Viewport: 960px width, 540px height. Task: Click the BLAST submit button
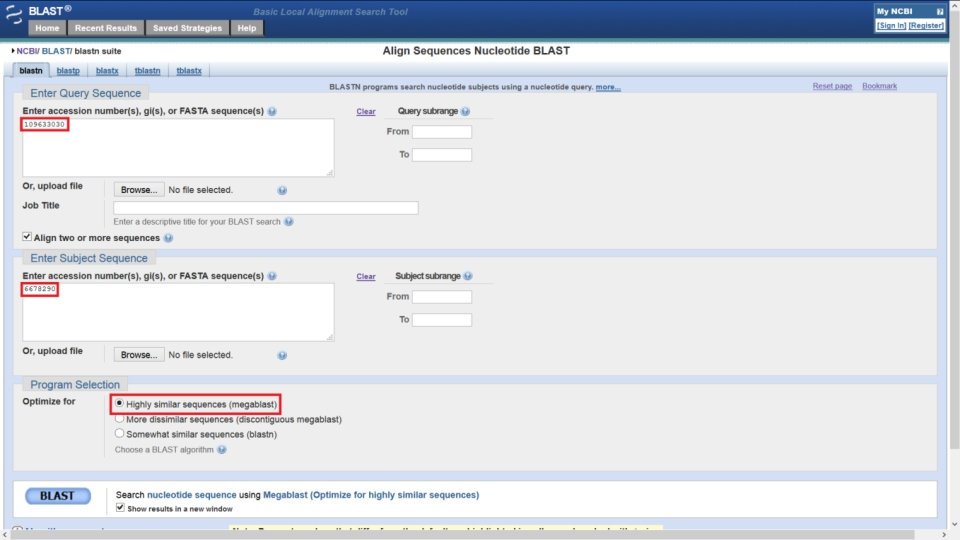click(x=58, y=496)
